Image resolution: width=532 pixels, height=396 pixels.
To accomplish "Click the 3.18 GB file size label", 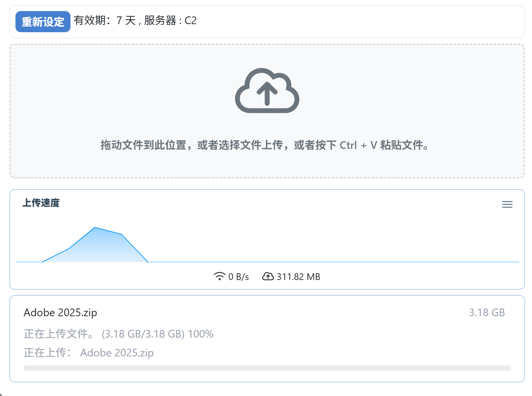I will 487,313.
